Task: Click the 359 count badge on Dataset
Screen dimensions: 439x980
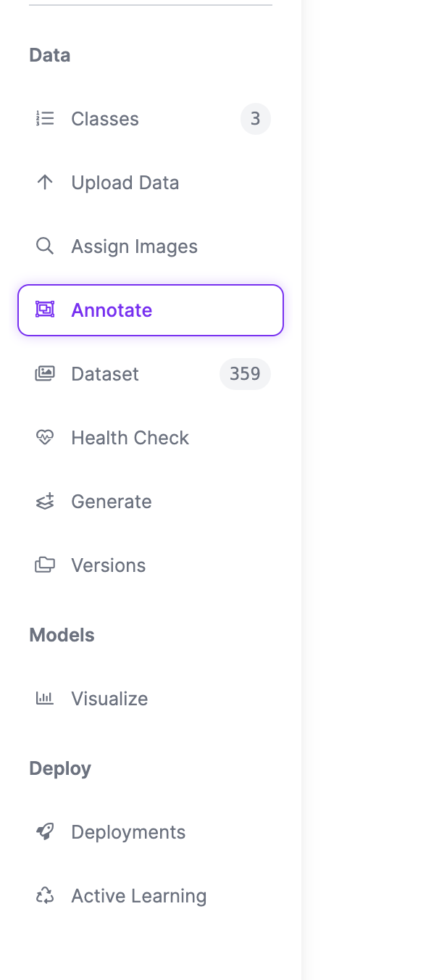Action: [x=245, y=374]
